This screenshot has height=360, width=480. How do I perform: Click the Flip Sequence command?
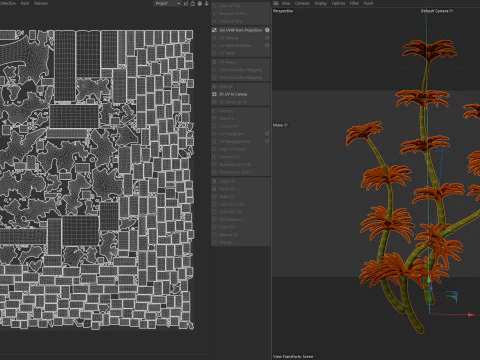(231, 220)
